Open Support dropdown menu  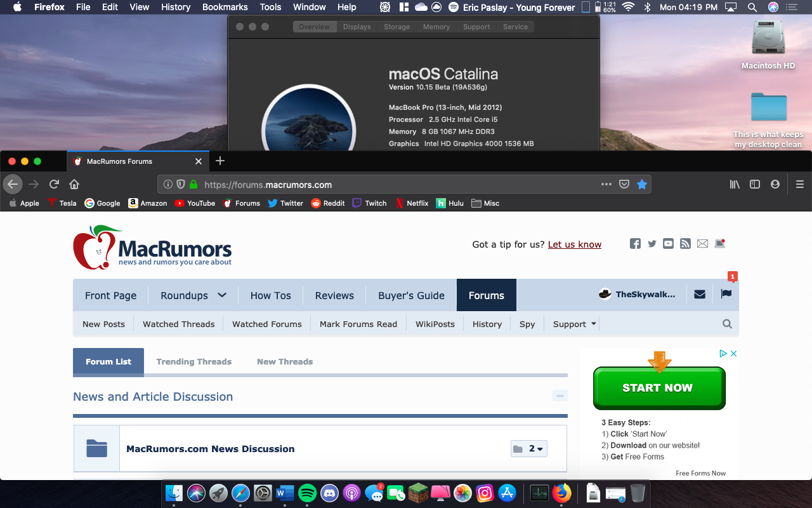tap(575, 324)
